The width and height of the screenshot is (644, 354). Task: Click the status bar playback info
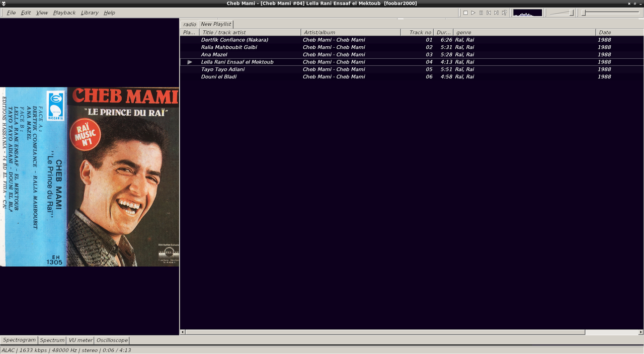click(x=66, y=350)
